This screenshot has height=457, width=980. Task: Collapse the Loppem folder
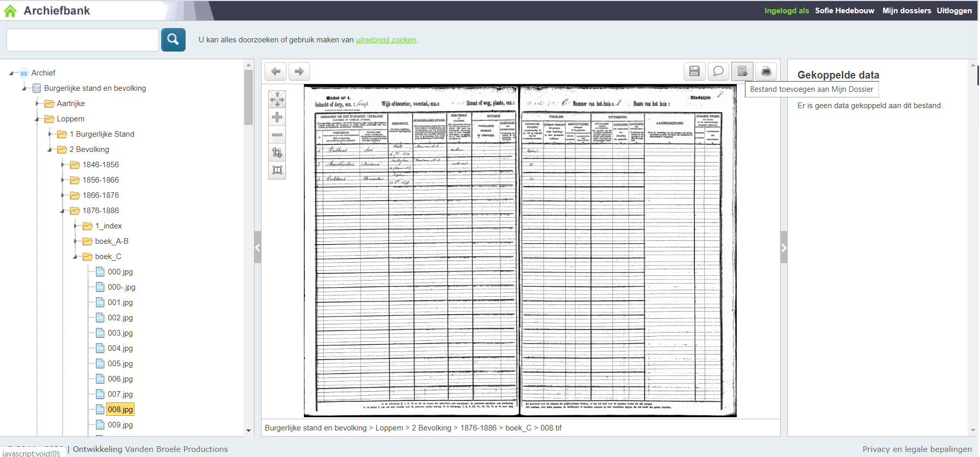(x=37, y=119)
